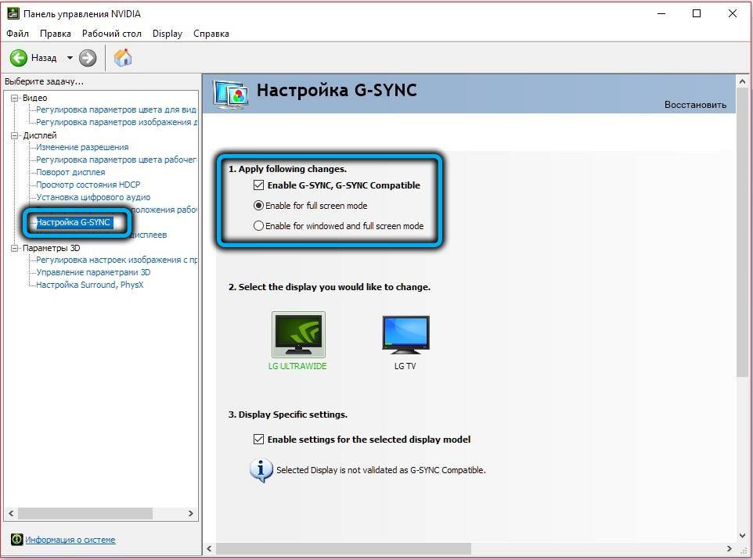Click the Forward arrow icon in toolbar
This screenshot has height=560, width=753.
pyautogui.click(x=88, y=58)
